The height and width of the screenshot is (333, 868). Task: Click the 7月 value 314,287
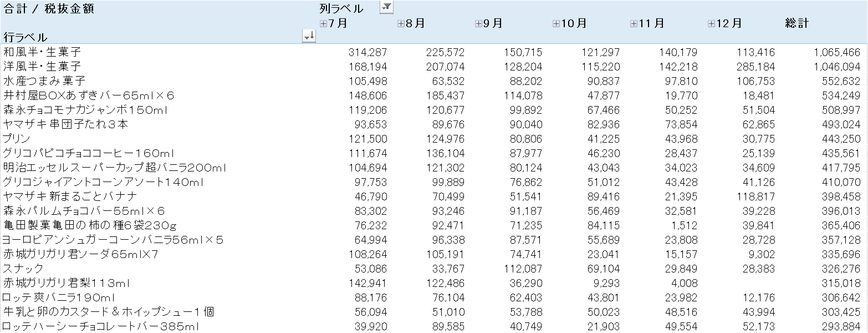tap(368, 52)
